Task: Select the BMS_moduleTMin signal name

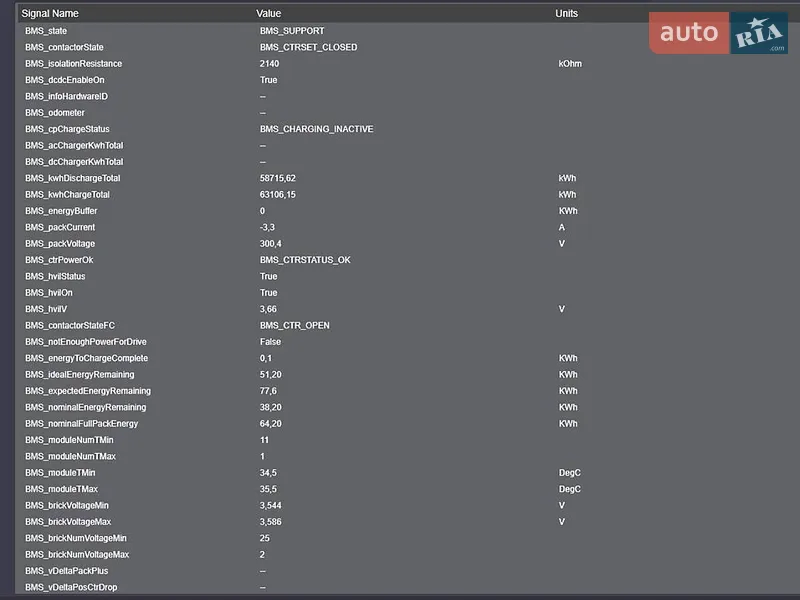Action: pos(60,472)
